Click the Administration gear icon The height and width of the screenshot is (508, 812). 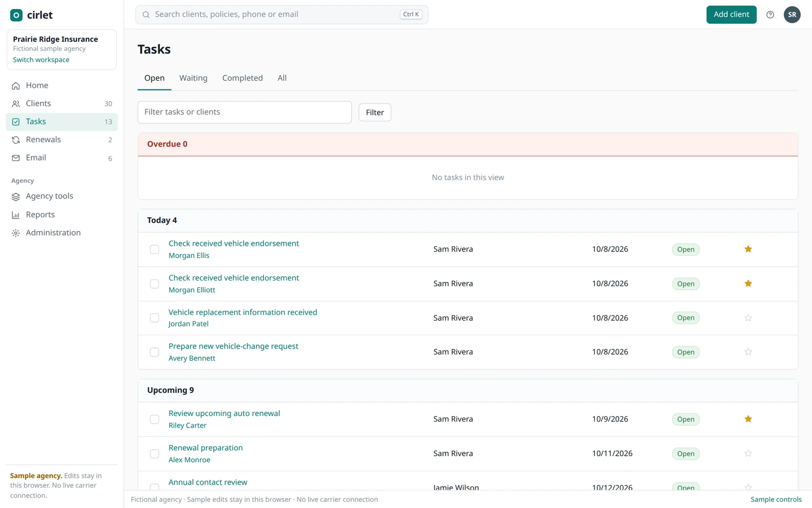tap(16, 233)
